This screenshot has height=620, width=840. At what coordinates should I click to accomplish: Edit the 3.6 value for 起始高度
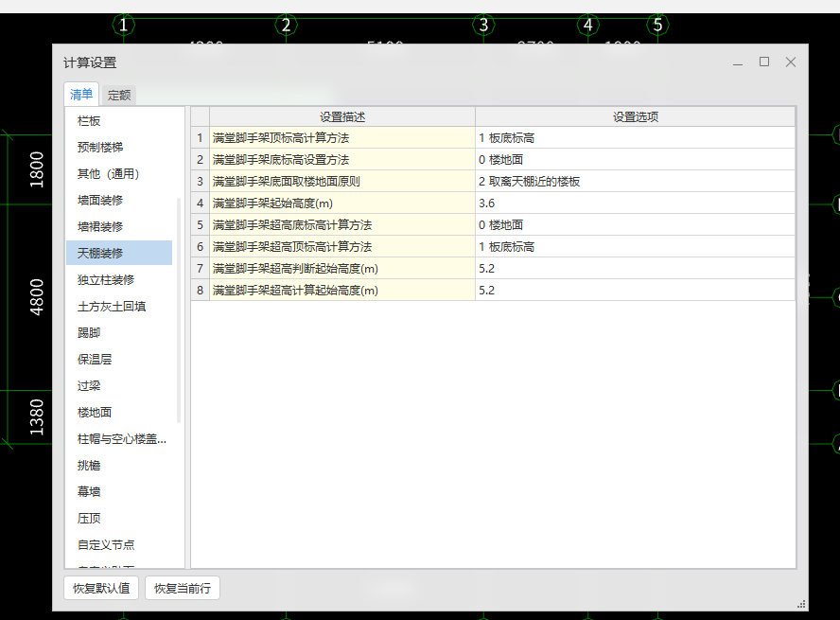pos(635,204)
